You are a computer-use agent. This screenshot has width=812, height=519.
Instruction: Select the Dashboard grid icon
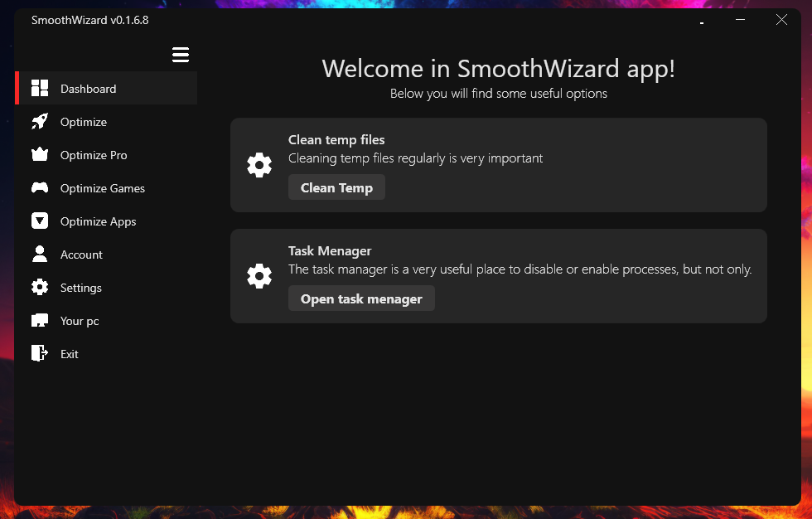click(40, 88)
